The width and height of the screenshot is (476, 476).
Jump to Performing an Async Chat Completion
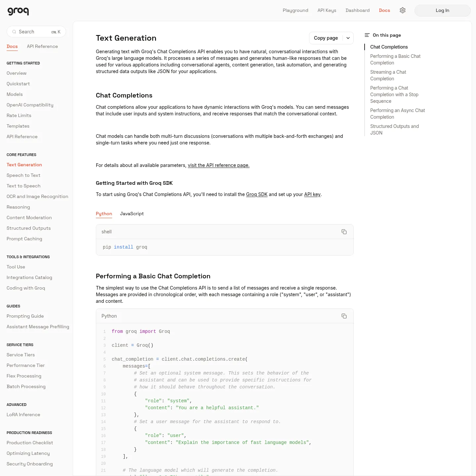tap(398, 114)
